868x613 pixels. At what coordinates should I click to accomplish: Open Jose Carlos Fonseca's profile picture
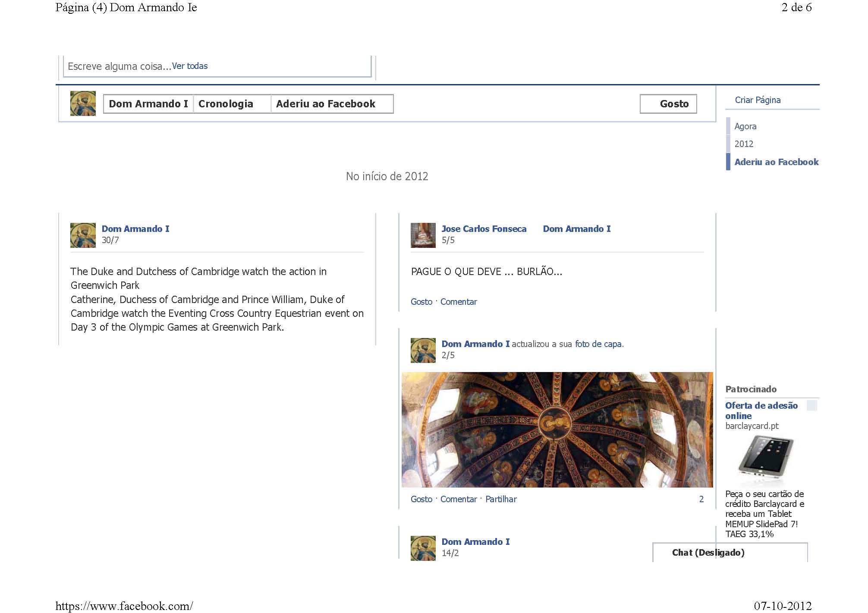tap(423, 235)
